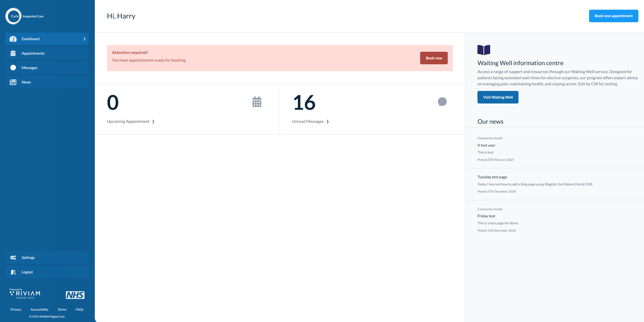Click the Circle Integrated Care logo
Image resolution: width=644 pixels, height=322 pixels.
24,16
